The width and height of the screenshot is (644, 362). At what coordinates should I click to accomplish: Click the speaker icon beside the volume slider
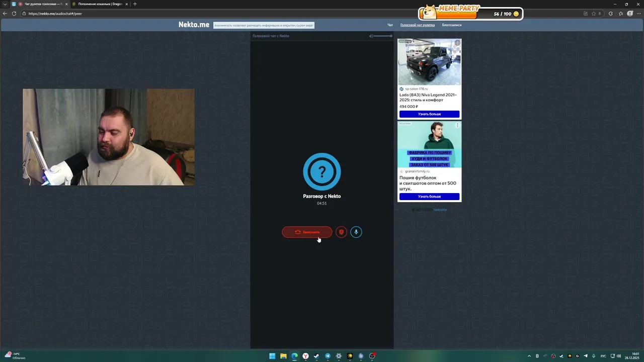click(371, 36)
